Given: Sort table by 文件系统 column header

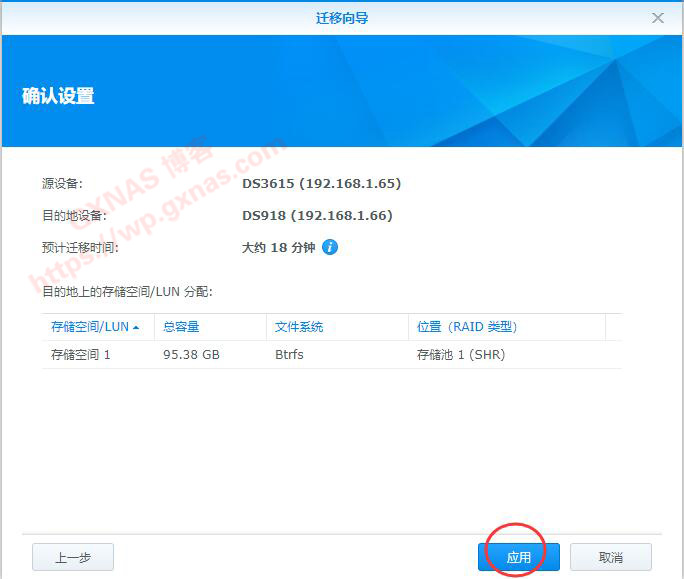Looking at the screenshot, I should pos(299,327).
